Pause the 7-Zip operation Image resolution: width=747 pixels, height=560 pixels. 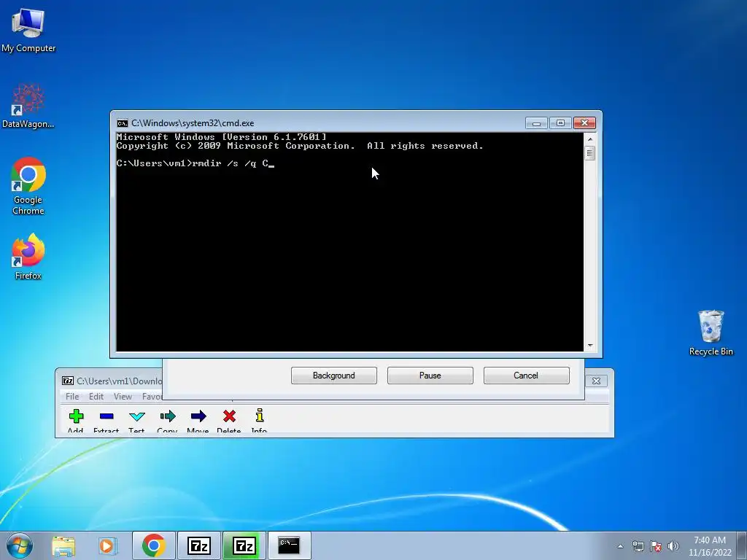point(430,376)
